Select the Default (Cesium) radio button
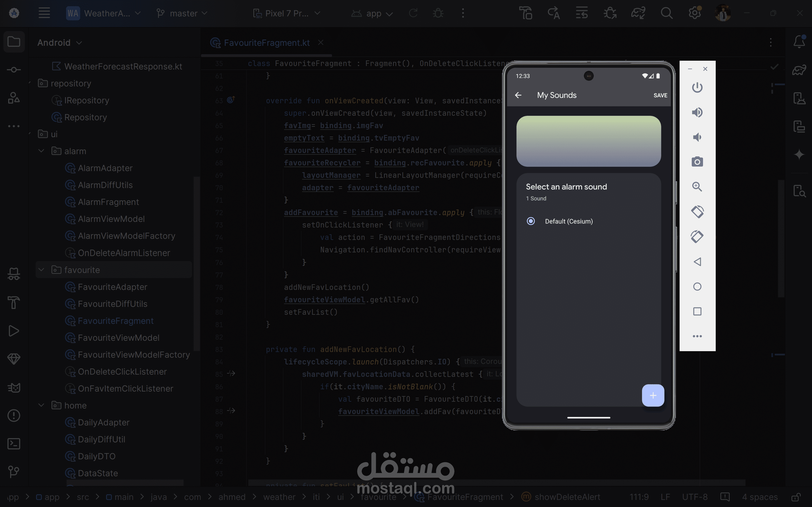Viewport: 812px width, 507px height. point(531,221)
